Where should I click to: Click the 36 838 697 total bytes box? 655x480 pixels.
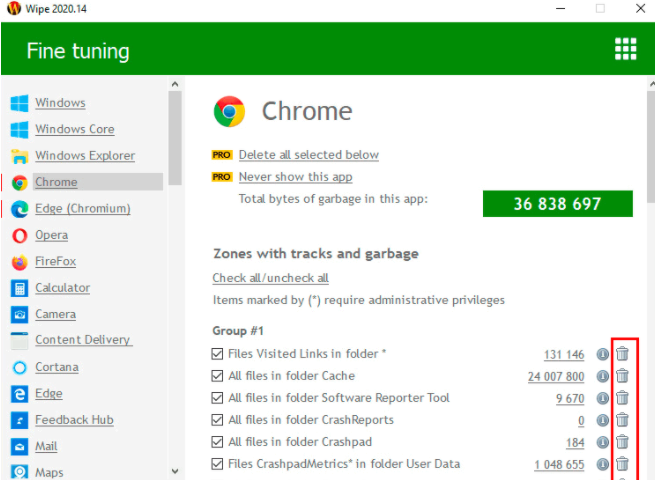point(558,204)
